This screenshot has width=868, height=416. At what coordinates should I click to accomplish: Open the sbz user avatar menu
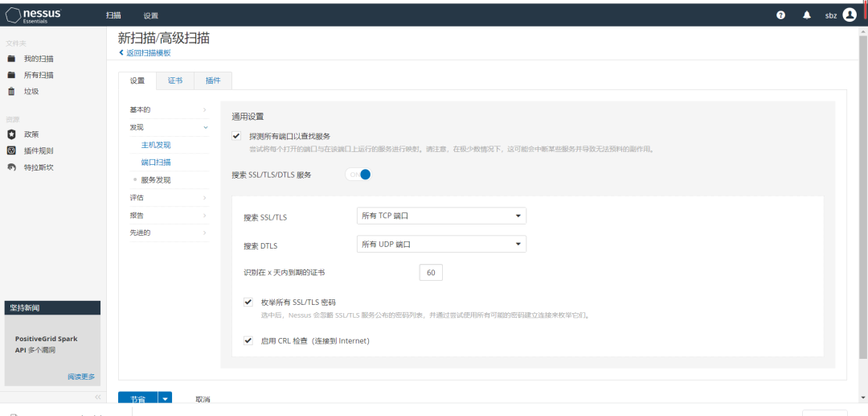(850, 15)
